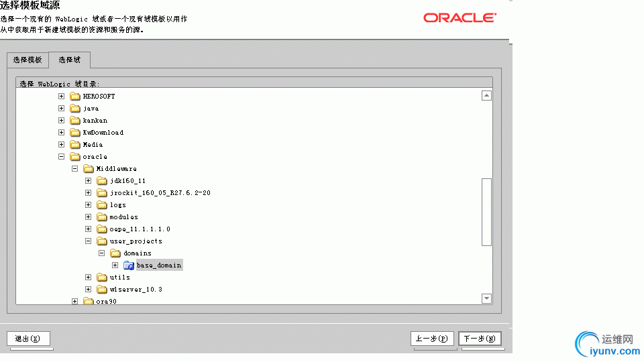
Task: Select the HEROSOFT label
Action: point(99,97)
